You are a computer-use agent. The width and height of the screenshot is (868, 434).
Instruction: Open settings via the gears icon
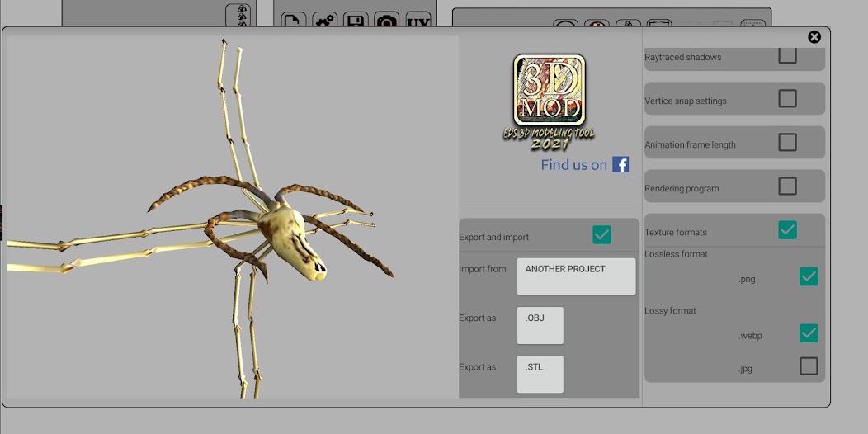[x=324, y=21]
